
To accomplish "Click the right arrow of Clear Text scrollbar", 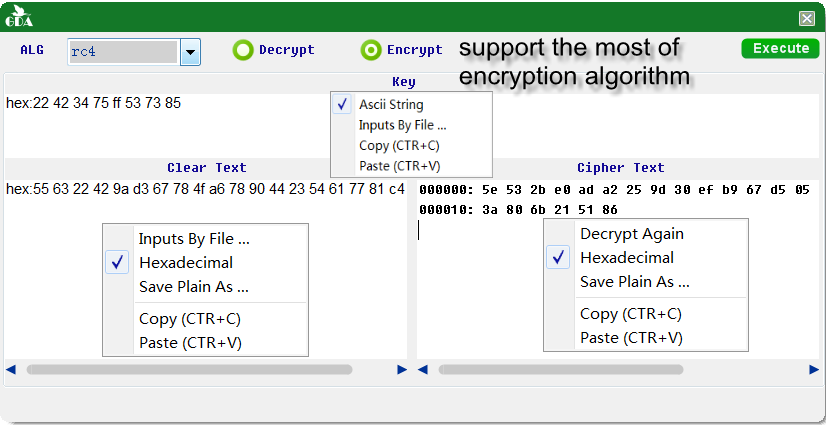I will tap(402, 370).
